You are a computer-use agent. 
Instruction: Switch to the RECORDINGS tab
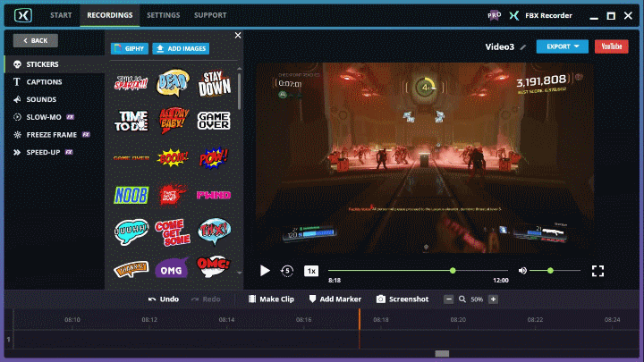[x=110, y=15]
